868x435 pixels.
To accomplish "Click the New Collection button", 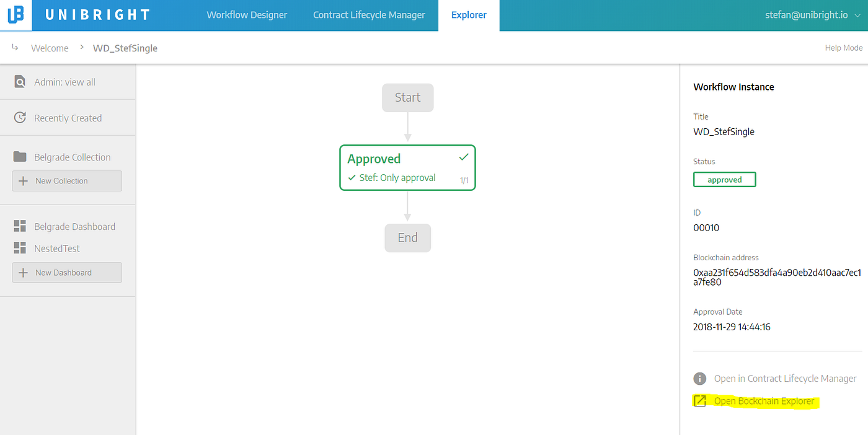I will coord(67,181).
